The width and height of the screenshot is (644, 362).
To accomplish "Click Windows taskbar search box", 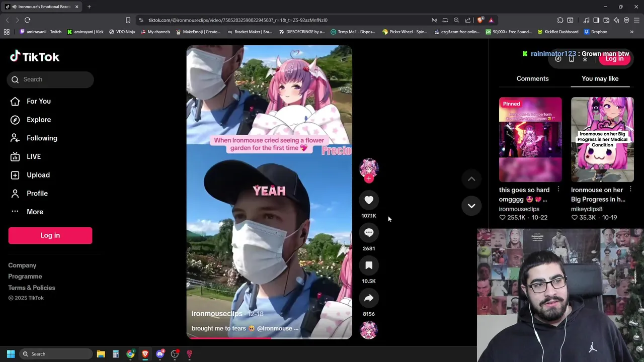I will point(55,354).
